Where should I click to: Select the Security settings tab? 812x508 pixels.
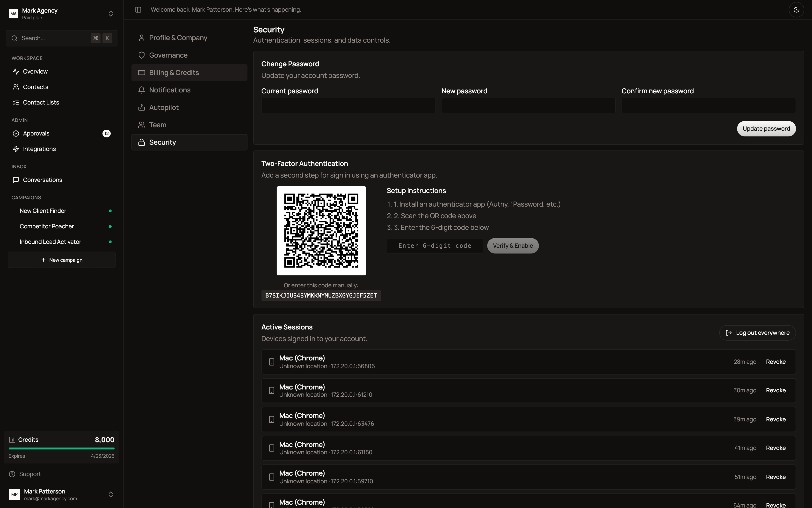(x=189, y=142)
